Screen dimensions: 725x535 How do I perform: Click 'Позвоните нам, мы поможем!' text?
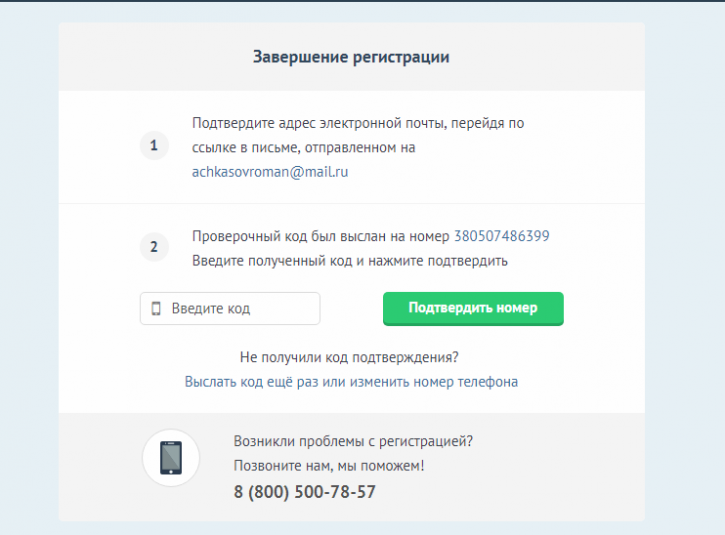(x=329, y=466)
